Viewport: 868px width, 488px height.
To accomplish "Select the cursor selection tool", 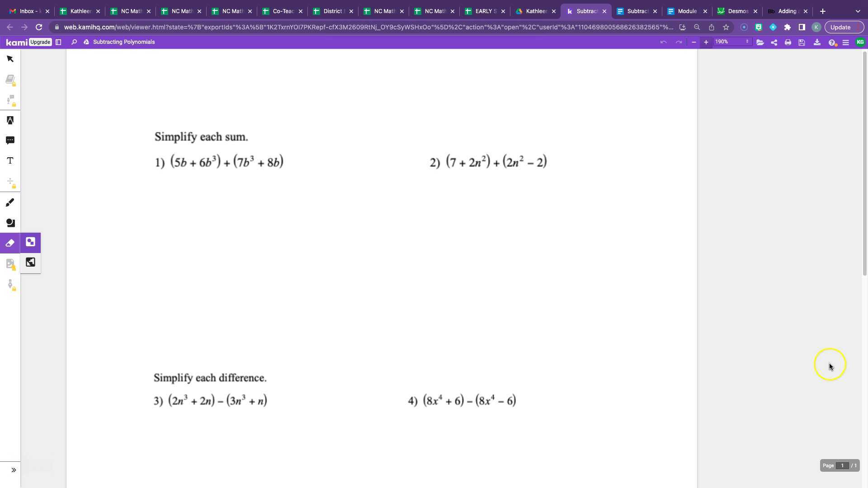I will tap(10, 59).
